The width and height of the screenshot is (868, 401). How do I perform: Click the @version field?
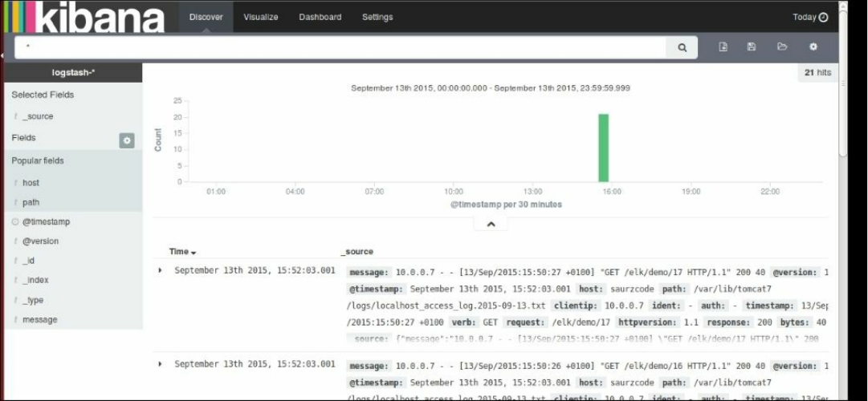pos(40,241)
